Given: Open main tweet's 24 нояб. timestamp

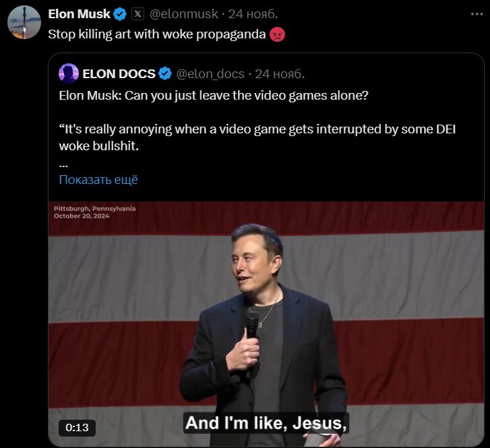Looking at the screenshot, I should coord(252,13).
